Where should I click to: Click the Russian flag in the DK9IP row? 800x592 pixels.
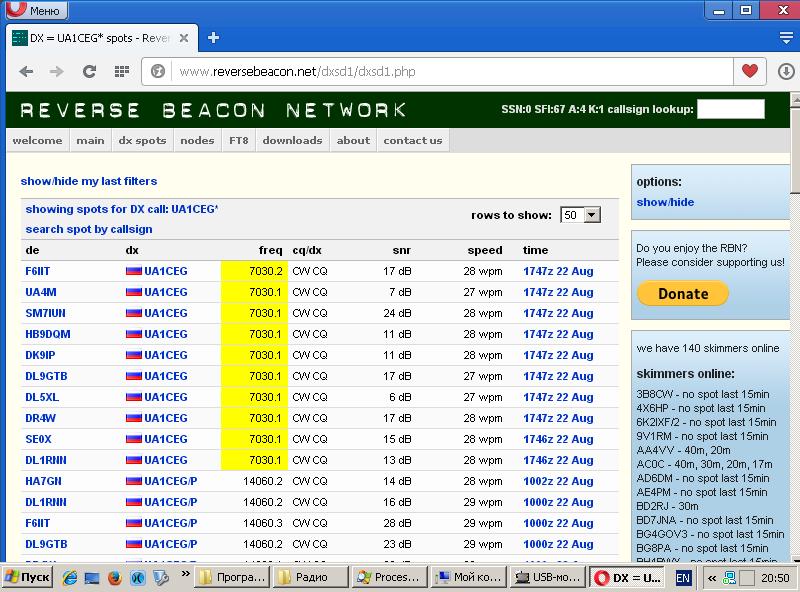(134, 355)
